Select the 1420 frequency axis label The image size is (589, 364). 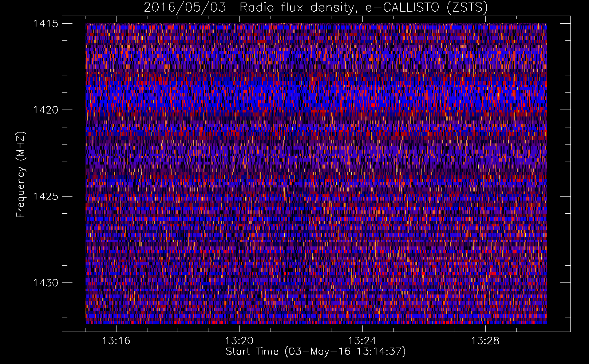(46, 110)
